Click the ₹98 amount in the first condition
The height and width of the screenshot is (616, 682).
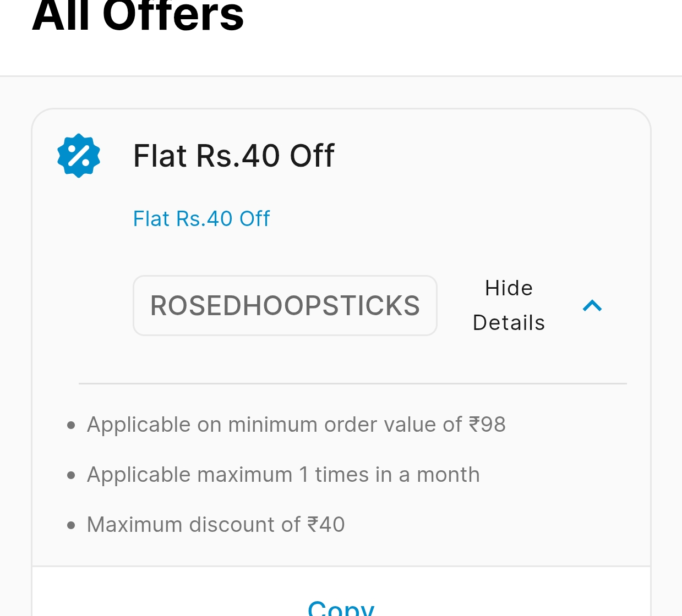(x=487, y=425)
